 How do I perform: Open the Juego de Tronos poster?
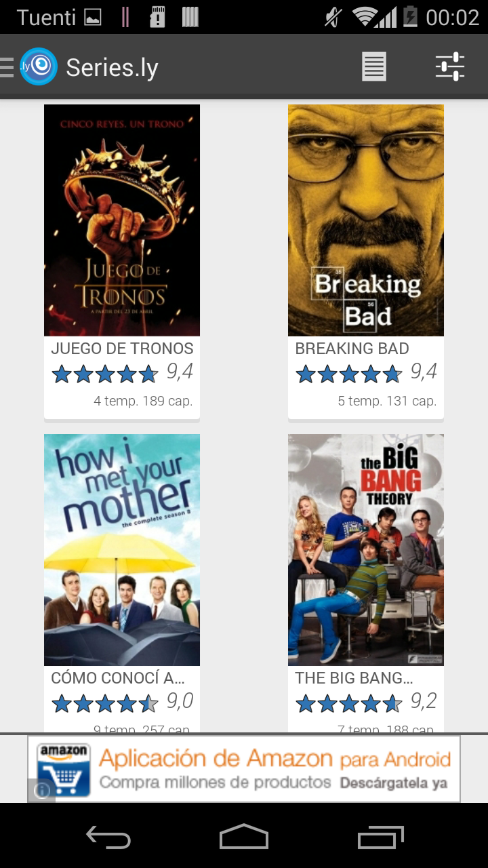tap(122, 220)
